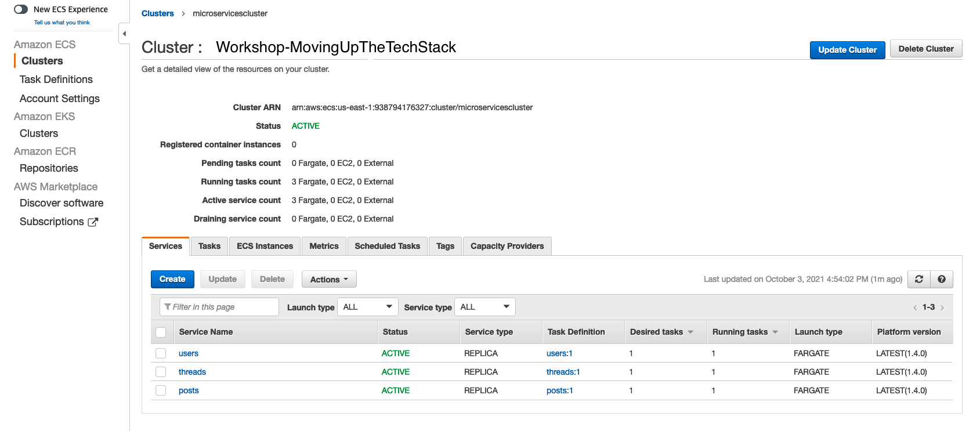Click the ACTIVE cluster status text
The image size is (980, 431).
(306, 126)
